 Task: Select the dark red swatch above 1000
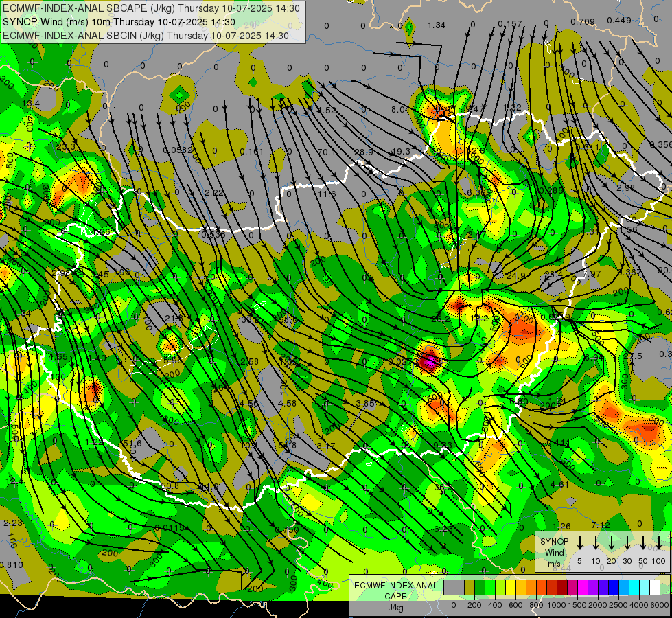(562, 587)
